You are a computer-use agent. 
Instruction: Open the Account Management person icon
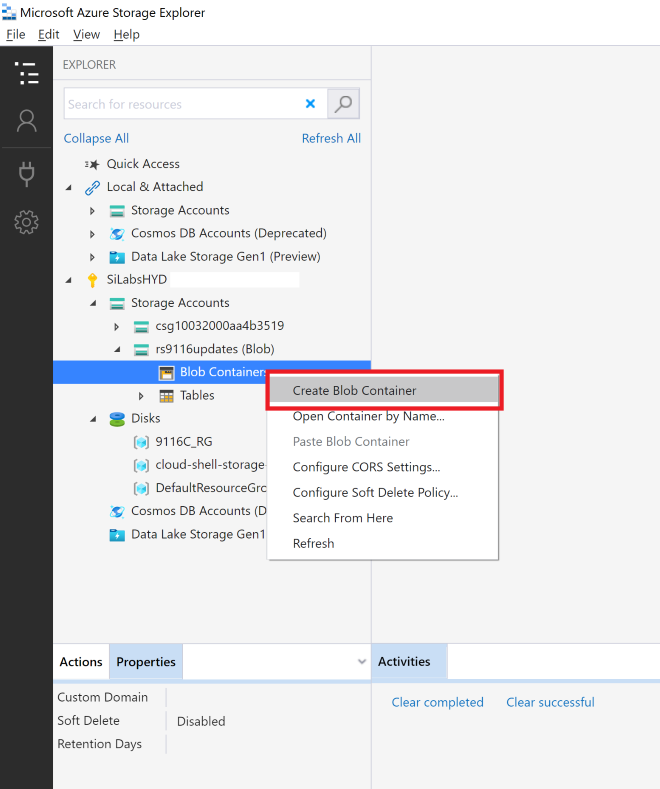point(26,122)
